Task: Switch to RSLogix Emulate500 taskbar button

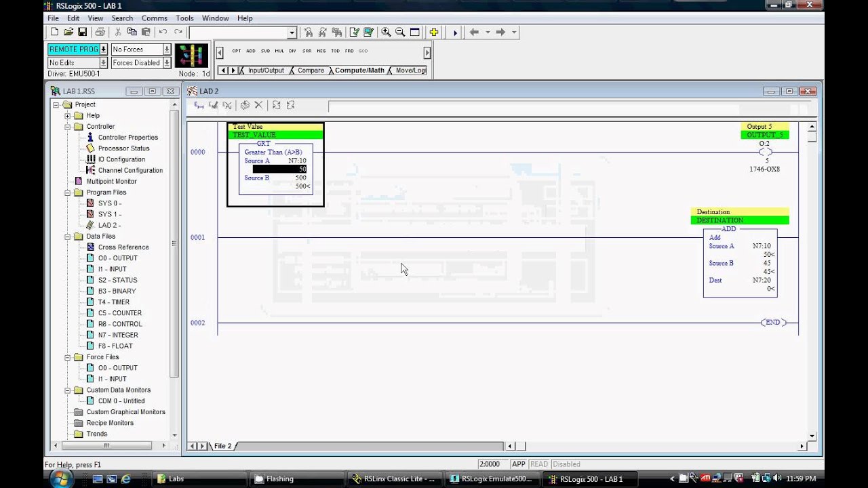Action: [x=492, y=479]
